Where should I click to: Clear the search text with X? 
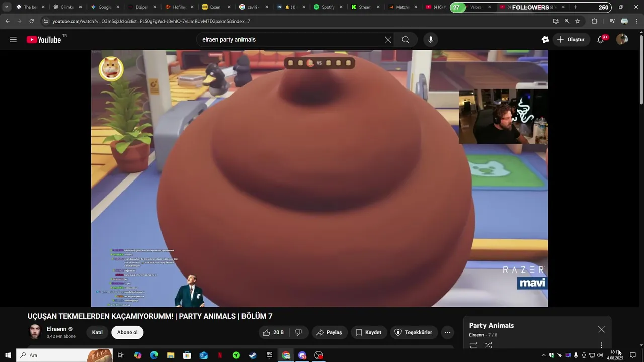(388, 40)
